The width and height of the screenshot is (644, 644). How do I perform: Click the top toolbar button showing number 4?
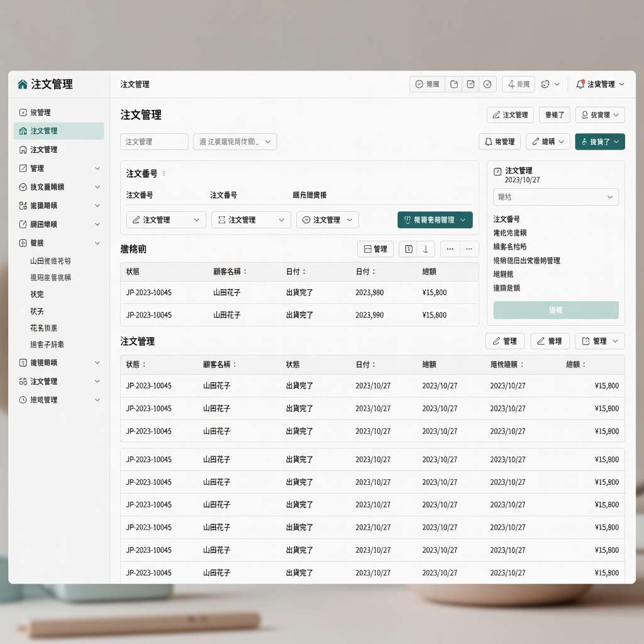[518, 84]
